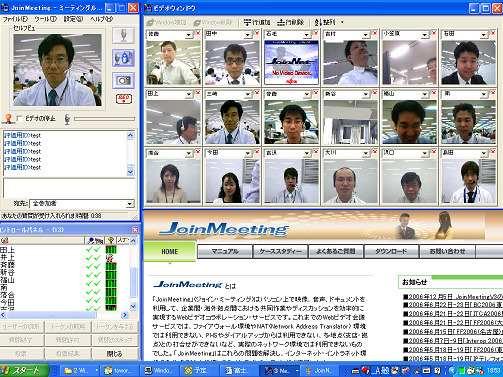
Task: Open the 福山 tile participant dropdown
Action: pyautogui.click(x=425, y=94)
